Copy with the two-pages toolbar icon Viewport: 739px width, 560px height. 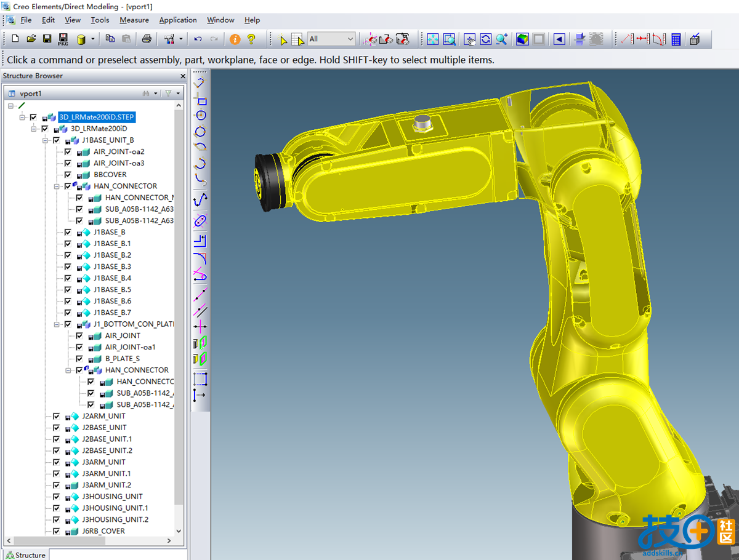pyautogui.click(x=110, y=39)
